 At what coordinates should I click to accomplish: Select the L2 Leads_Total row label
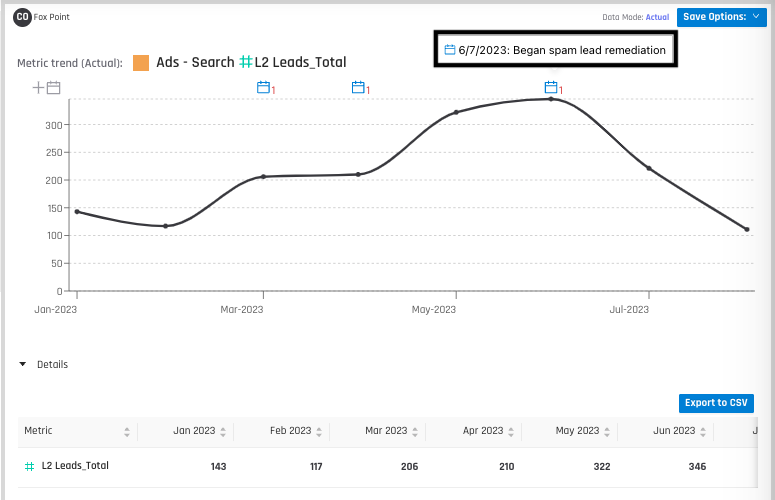coord(75,465)
